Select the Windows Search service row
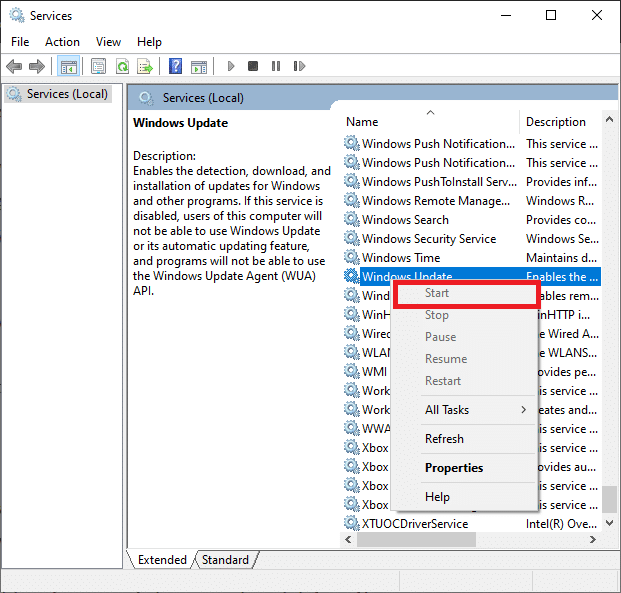The height and width of the screenshot is (593, 621). point(405,220)
